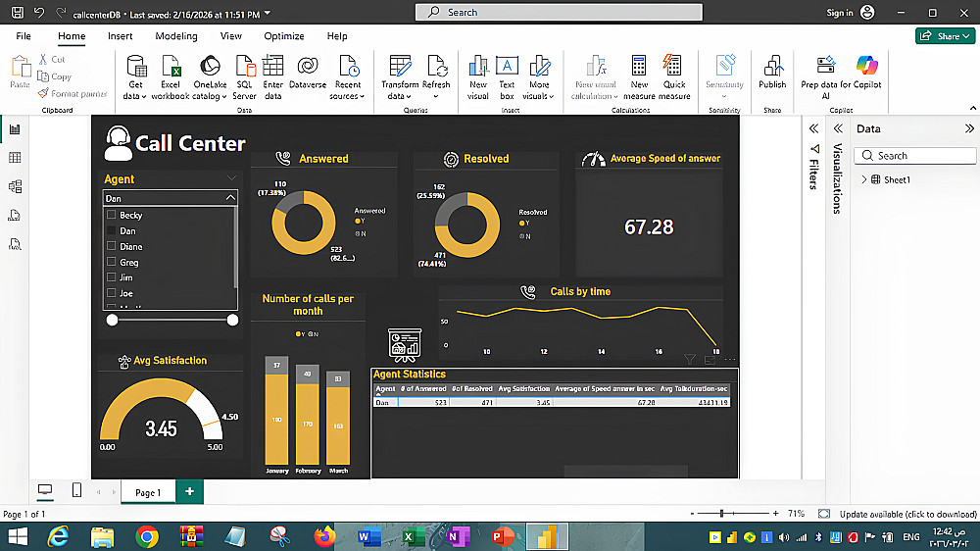980x551 pixels.
Task: Check the Diane agent checkbox
Action: tap(112, 246)
